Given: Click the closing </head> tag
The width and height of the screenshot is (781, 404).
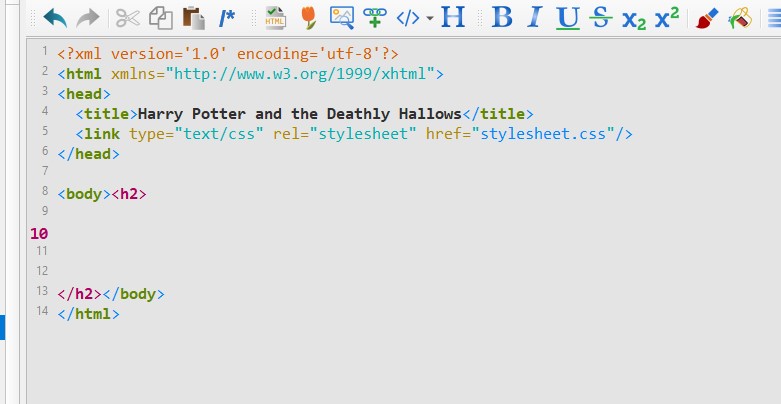Looking at the screenshot, I should 88,154.
